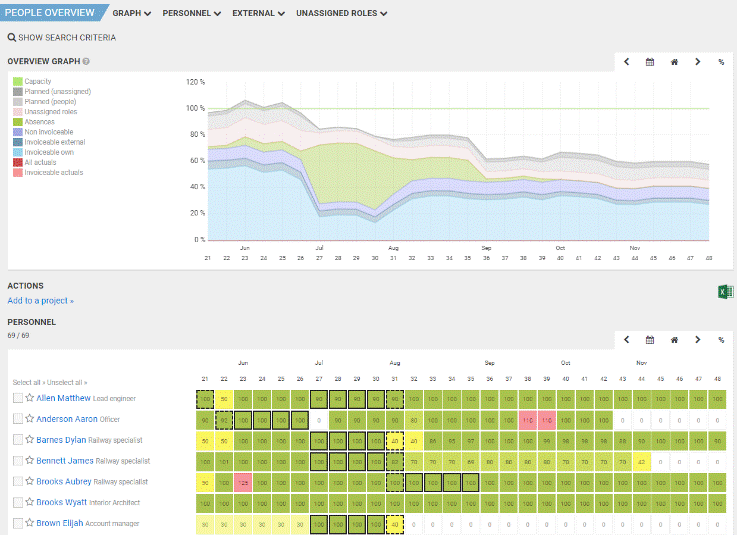Open Barnes Dylan profile link
The width and height of the screenshot is (737, 535).
pyautogui.click(x=61, y=440)
